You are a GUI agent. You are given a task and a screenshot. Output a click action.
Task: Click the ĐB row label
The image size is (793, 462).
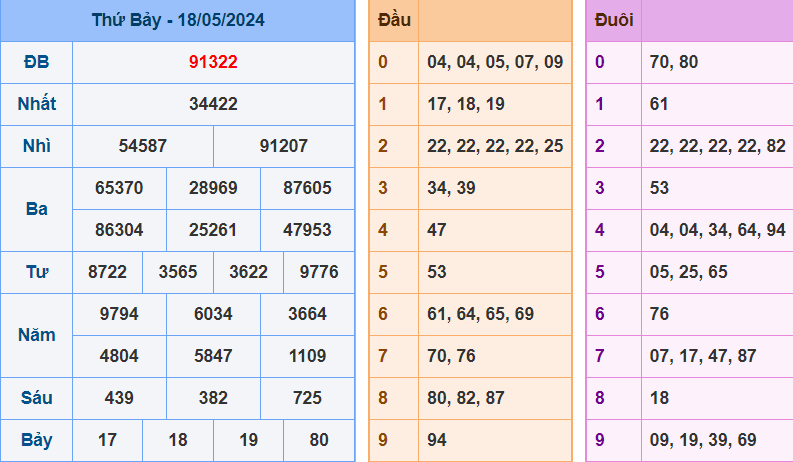(36, 62)
